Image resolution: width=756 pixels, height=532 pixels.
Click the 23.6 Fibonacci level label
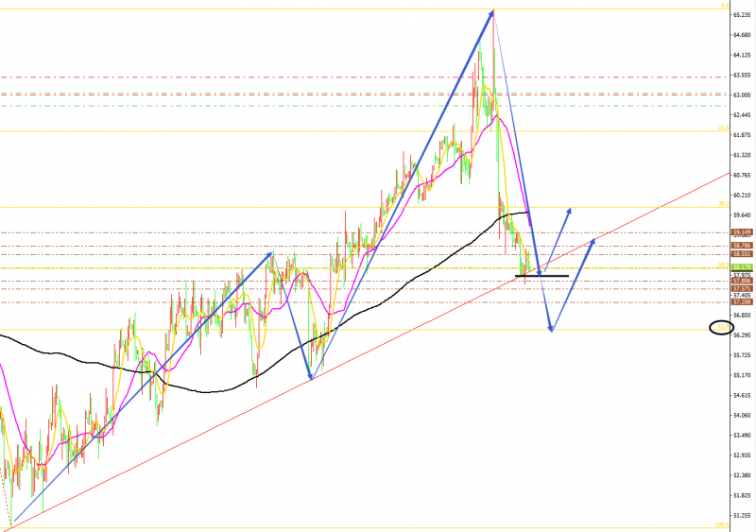pos(723,128)
